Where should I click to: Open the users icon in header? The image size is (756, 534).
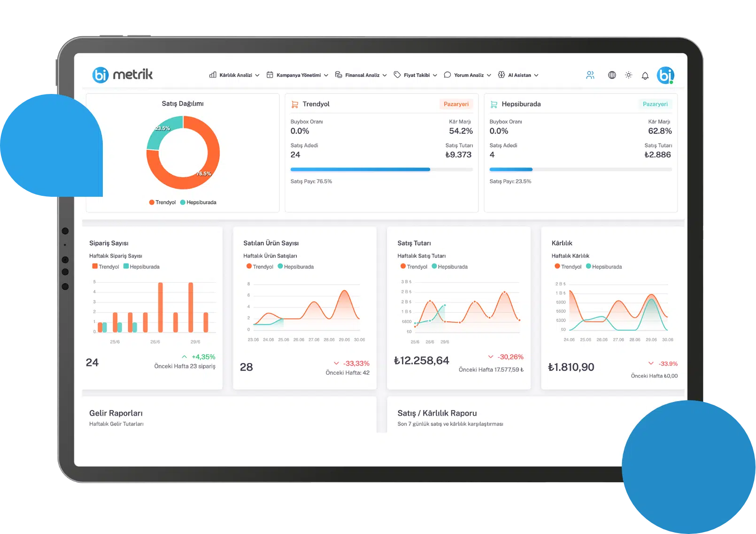coord(590,75)
